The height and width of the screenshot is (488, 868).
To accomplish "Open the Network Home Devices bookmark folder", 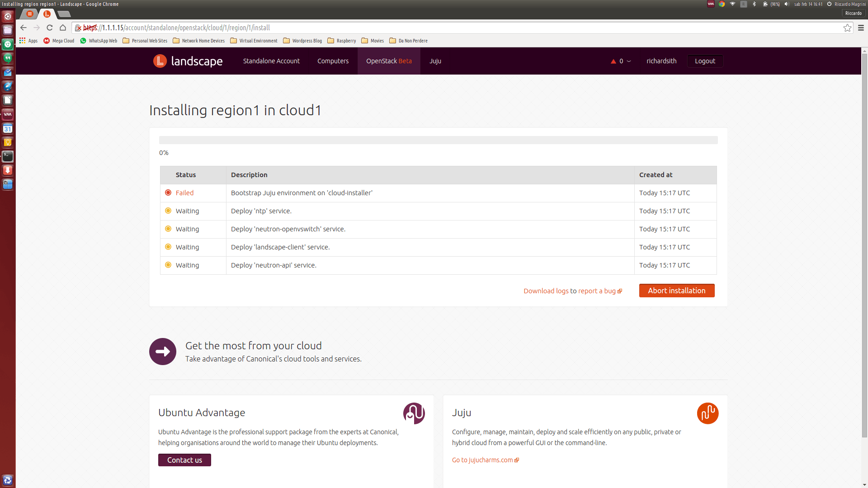I will (199, 41).
